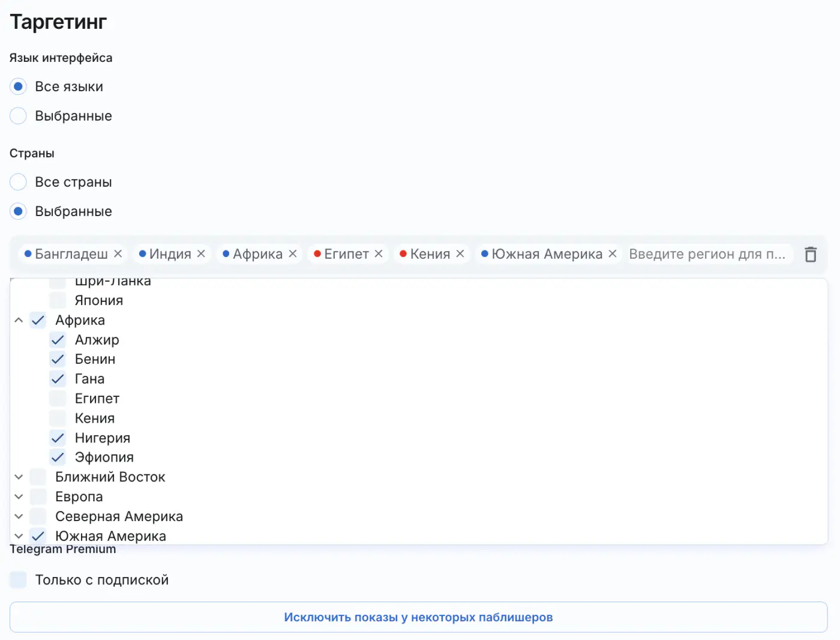Choose the Все страны radio option

pyautogui.click(x=18, y=182)
